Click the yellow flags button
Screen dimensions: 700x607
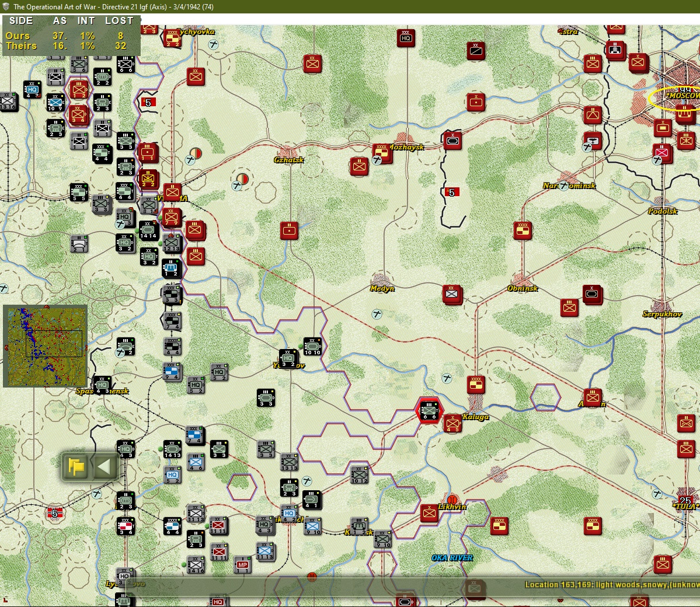click(x=76, y=467)
